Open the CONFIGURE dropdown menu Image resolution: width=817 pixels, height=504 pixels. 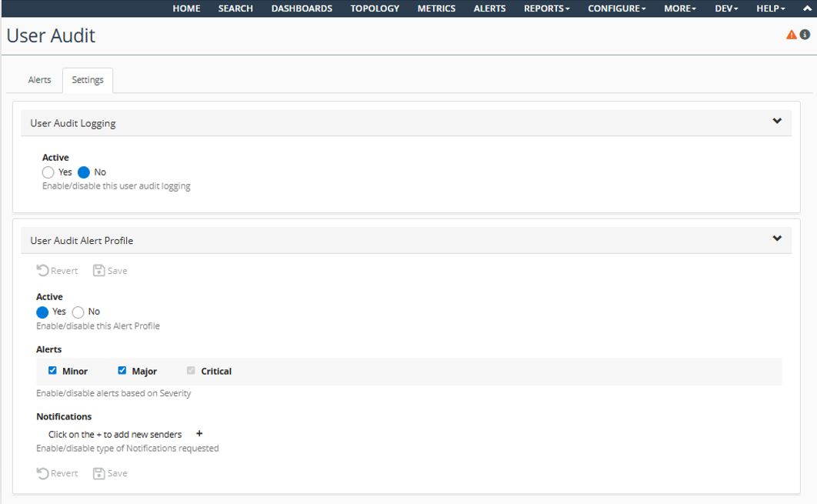point(617,8)
